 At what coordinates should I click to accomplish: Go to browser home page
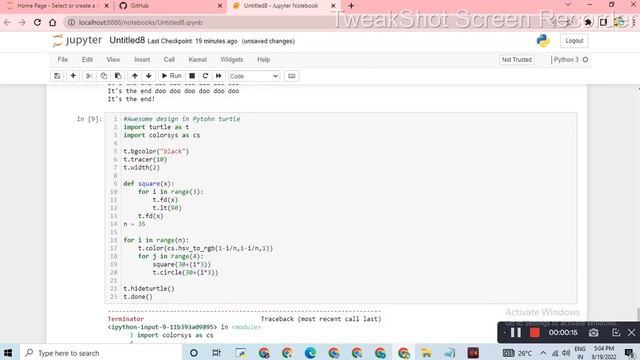coord(52,22)
